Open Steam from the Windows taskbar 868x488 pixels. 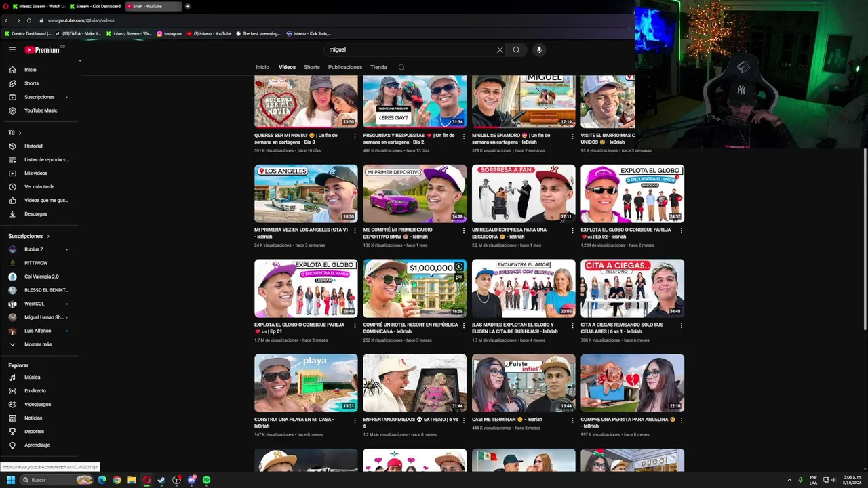click(x=161, y=480)
